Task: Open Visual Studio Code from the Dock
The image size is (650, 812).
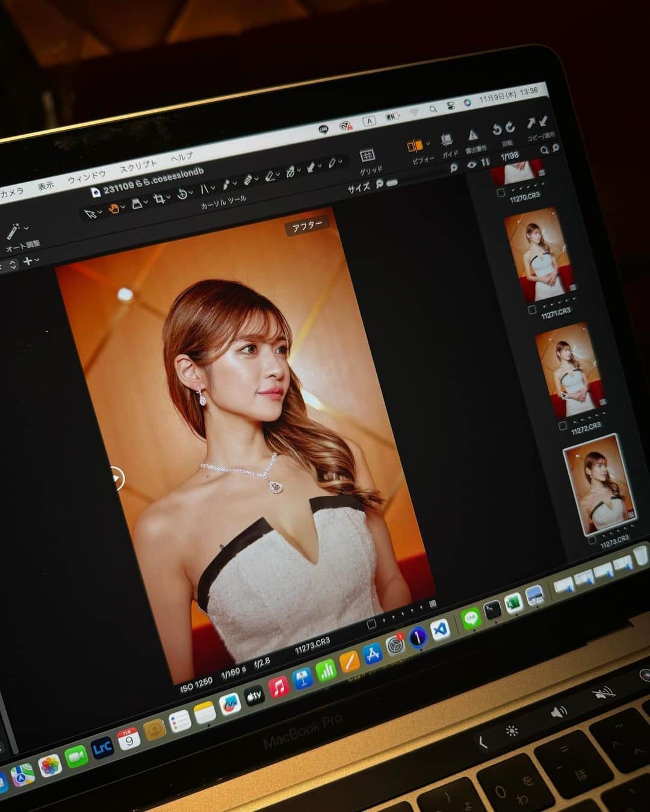Action: [x=440, y=630]
